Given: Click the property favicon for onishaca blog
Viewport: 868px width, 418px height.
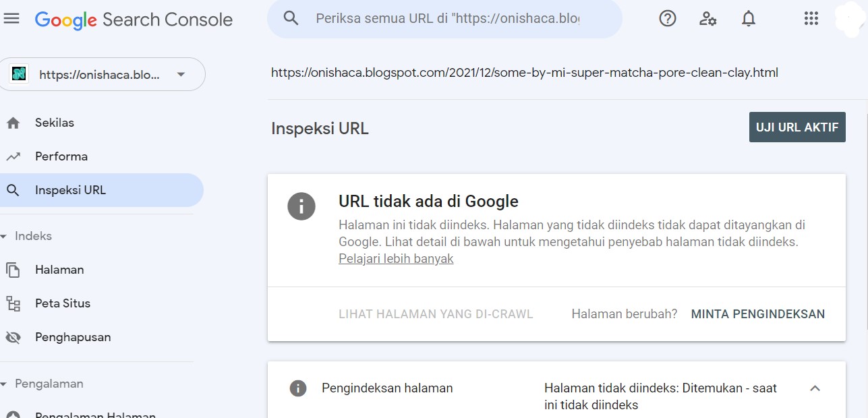Looking at the screenshot, I should tap(19, 74).
